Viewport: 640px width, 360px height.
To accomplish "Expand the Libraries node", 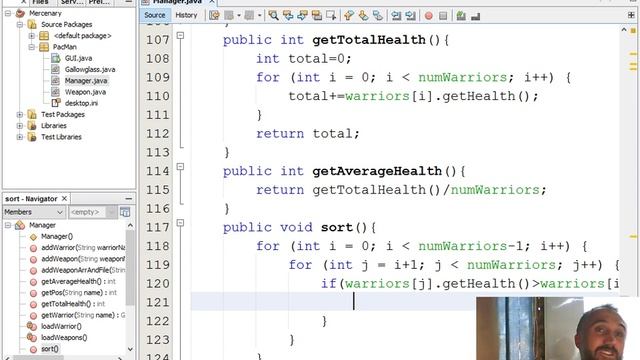I will point(20,126).
